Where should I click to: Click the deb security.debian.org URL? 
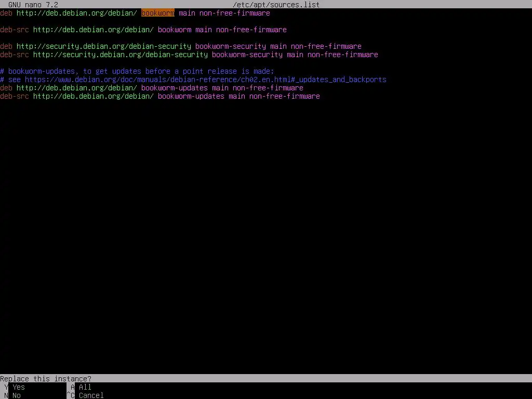[x=104, y=46]
